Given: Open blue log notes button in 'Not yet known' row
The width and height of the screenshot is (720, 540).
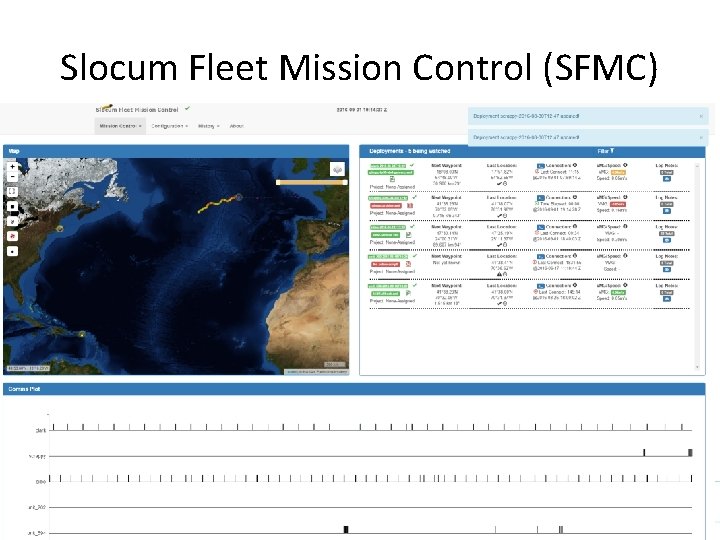Looking at the screenshot, I should (667, 270).
